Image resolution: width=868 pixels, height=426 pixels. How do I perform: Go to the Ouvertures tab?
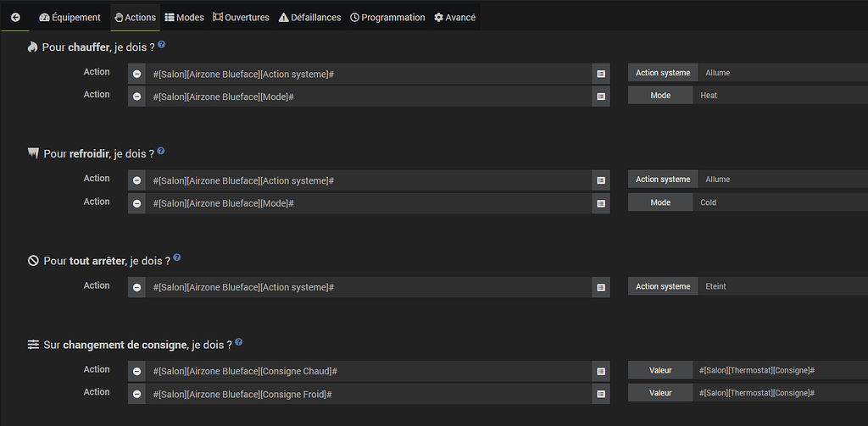tap(242, 17)
